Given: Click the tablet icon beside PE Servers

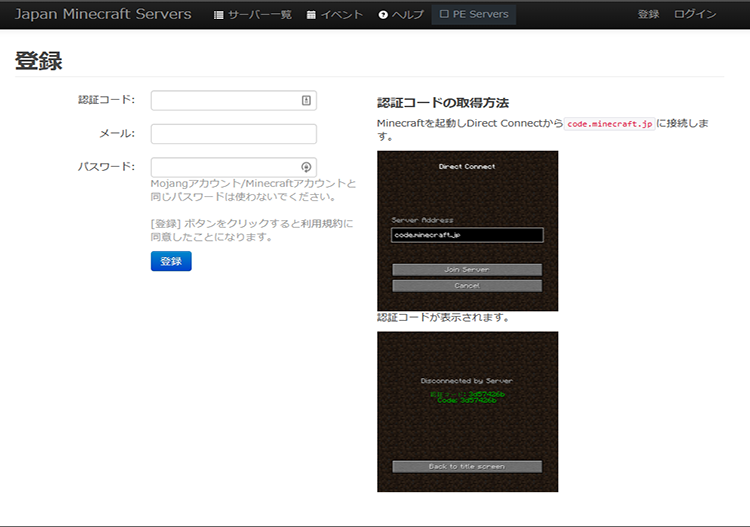Looking at the screenshot, I should point(444,14).
